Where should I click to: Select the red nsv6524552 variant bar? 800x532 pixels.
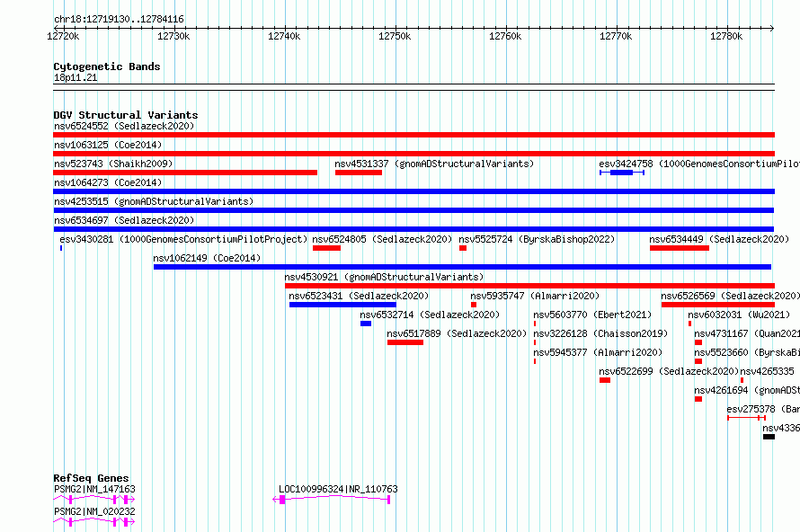(x=413, y=135)
